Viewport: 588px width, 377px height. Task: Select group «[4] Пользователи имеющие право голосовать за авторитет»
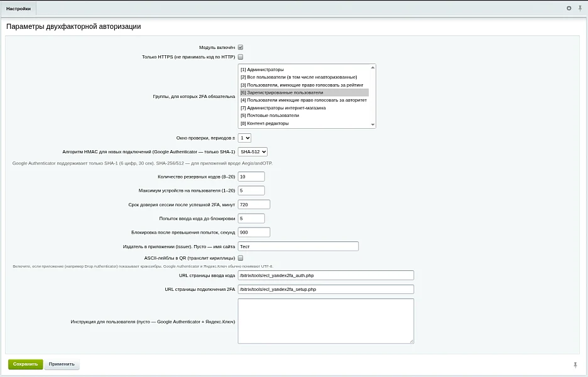click(x=304, y=100)
